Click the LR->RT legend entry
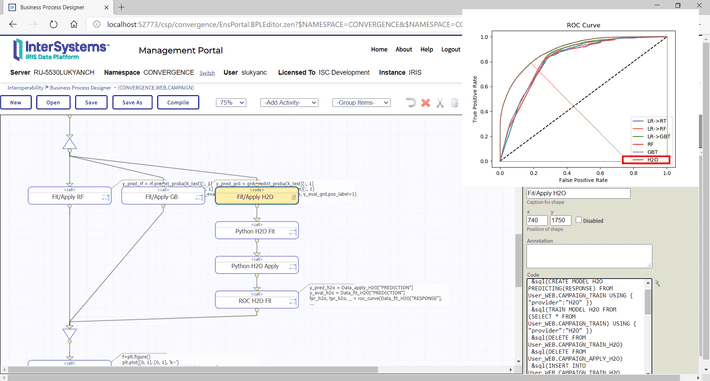This screenshot has width=710, height=381. tap(650, 121)
